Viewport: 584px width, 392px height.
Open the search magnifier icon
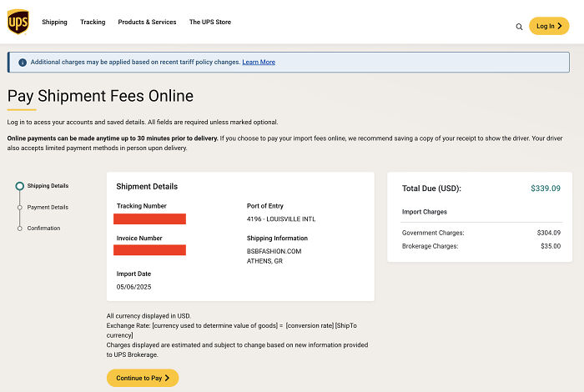tap(519, 27)
